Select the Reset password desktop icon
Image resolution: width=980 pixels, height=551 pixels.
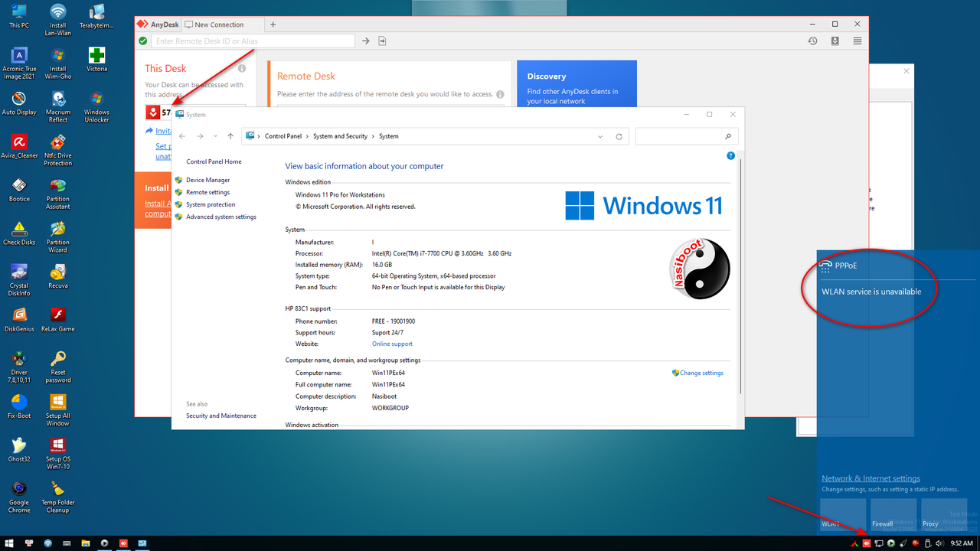click(x=58, y=367)
